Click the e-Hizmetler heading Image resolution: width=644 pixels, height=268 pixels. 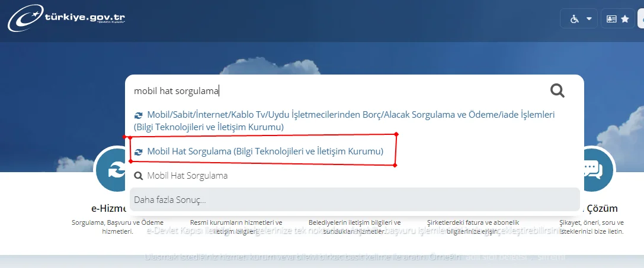109,208
